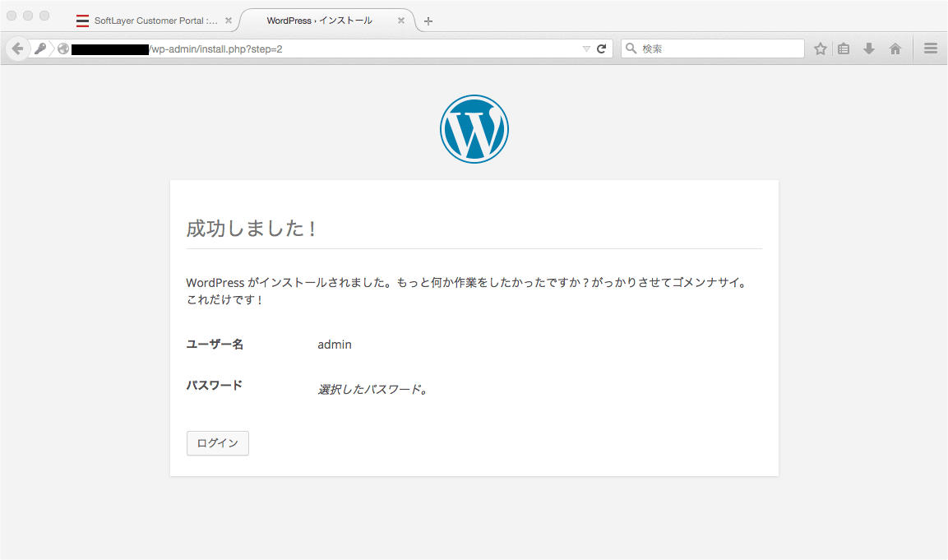Viewport: 948px width, 560px height.
Task: Select the WordPress インストール tab
Action: tap(327, 21)
